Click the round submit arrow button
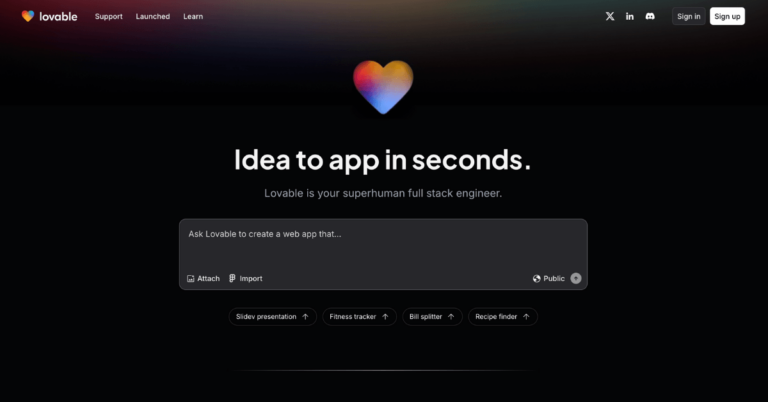This screenshot has height=402, width=768. [576, 278]
